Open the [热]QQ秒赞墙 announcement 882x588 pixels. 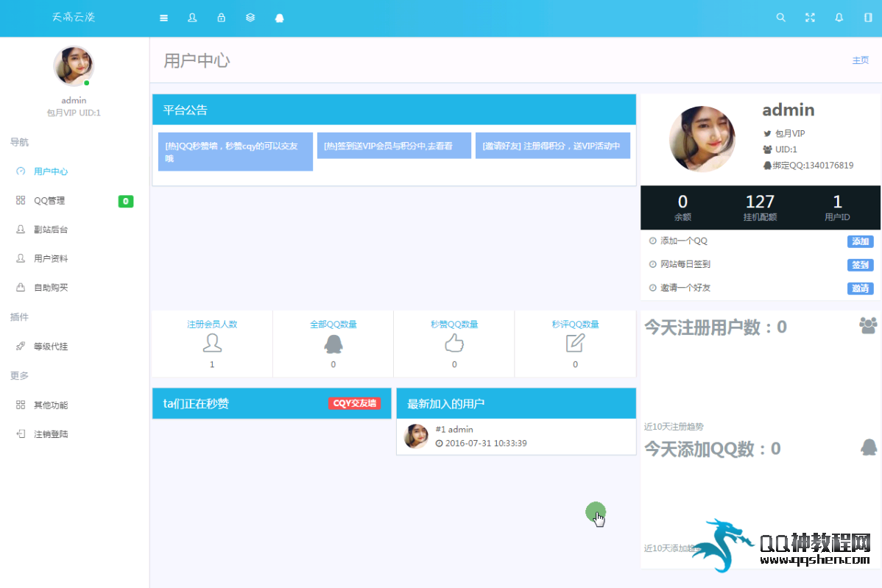(x=235, y=152)
